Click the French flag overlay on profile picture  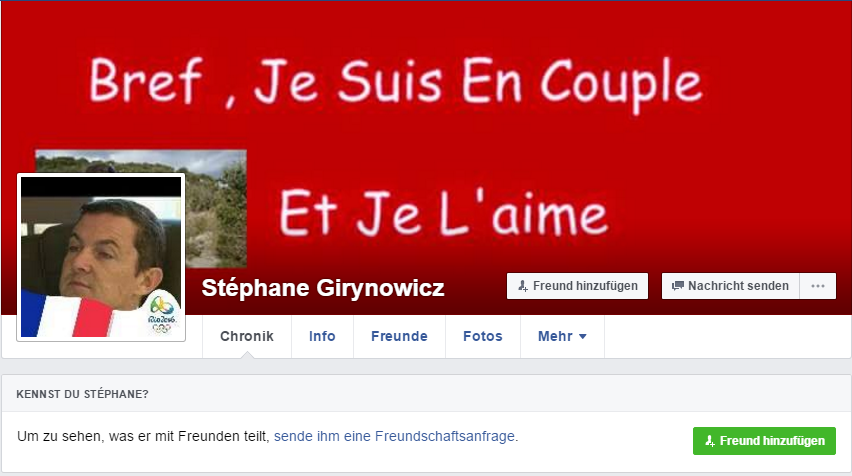68,315
